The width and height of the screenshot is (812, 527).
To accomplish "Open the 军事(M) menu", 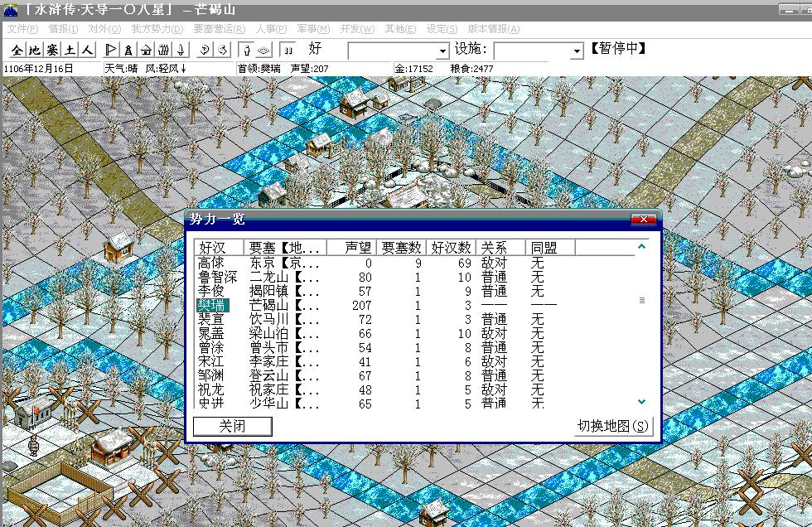I will pos(313,29).
